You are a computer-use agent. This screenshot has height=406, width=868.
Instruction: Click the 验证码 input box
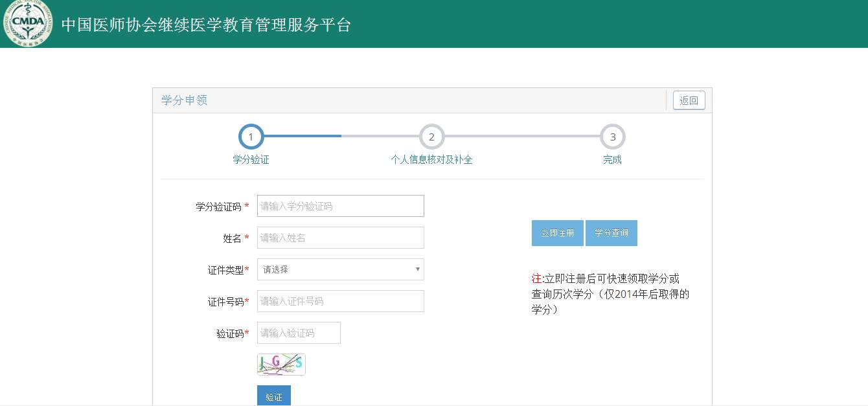pos(299,333)
